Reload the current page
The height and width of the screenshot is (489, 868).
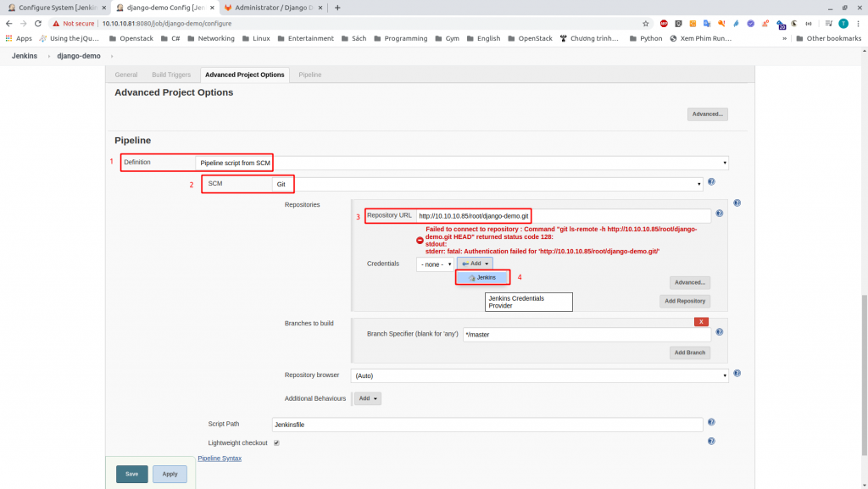37,23
